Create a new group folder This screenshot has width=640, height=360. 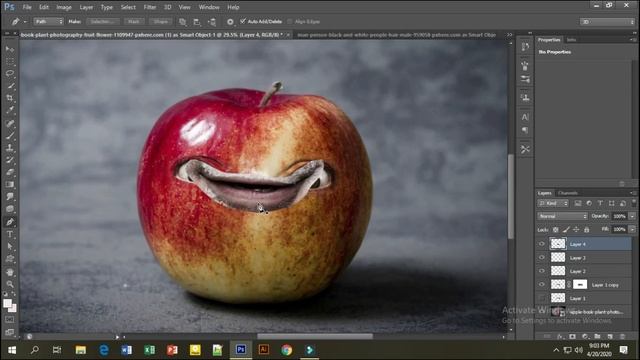(597, 336)
